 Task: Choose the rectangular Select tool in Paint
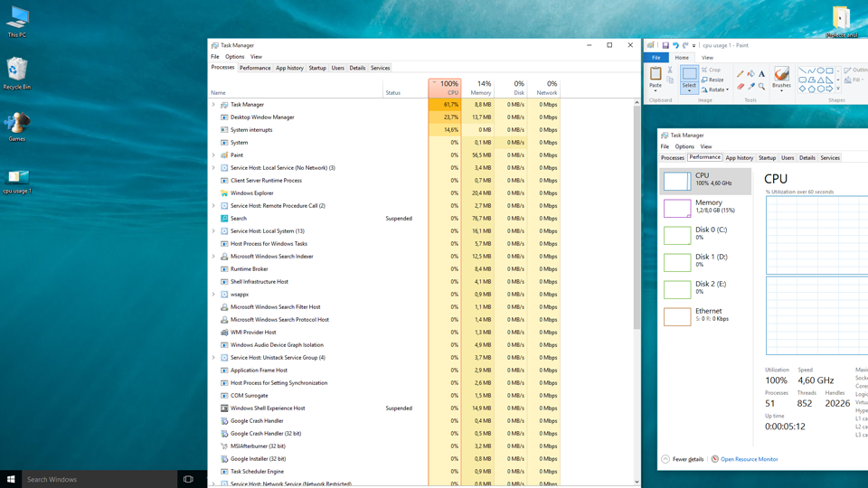click(x=689, y=74)
